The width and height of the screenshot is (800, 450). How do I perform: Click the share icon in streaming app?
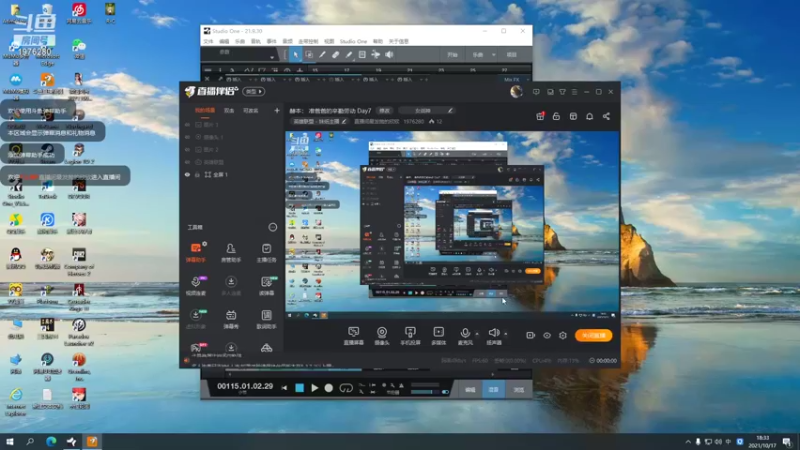(x=606, y=116)
